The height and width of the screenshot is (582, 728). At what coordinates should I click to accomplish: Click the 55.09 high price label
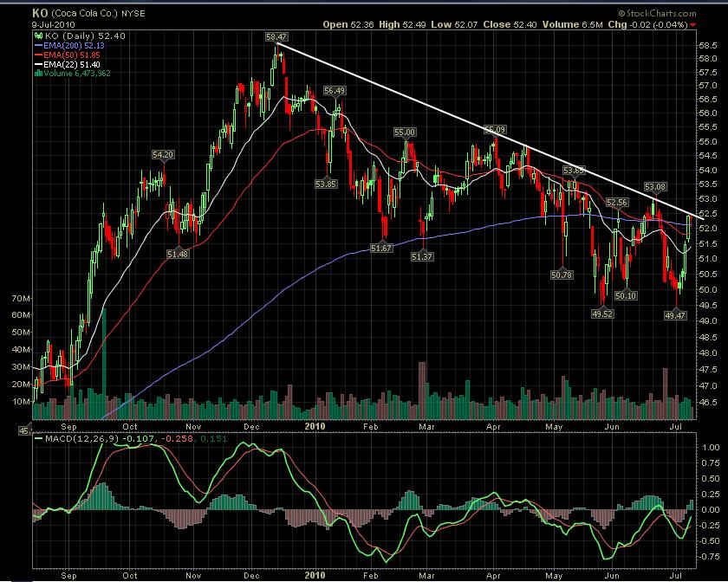(495, 130)
